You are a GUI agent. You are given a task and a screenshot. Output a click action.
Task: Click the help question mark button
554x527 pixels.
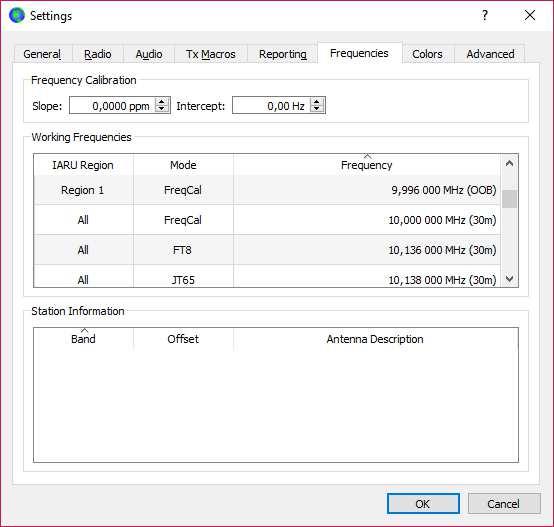[485, 15]
